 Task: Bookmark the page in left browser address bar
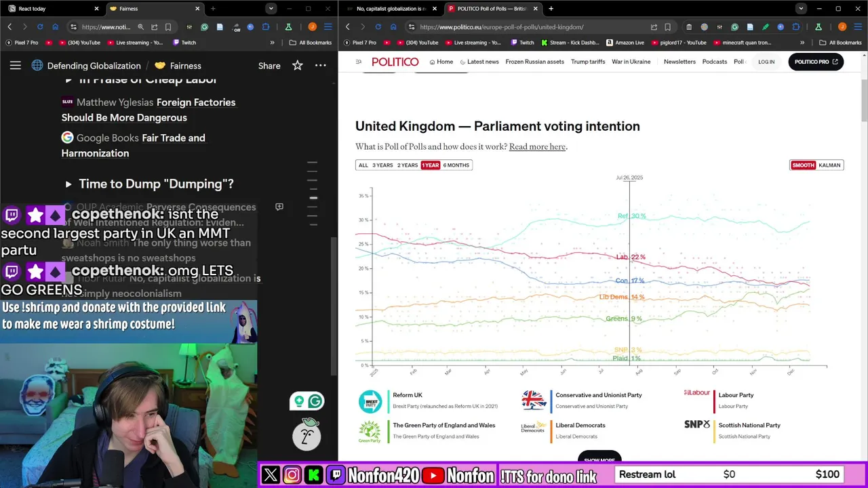pos(167,27)
